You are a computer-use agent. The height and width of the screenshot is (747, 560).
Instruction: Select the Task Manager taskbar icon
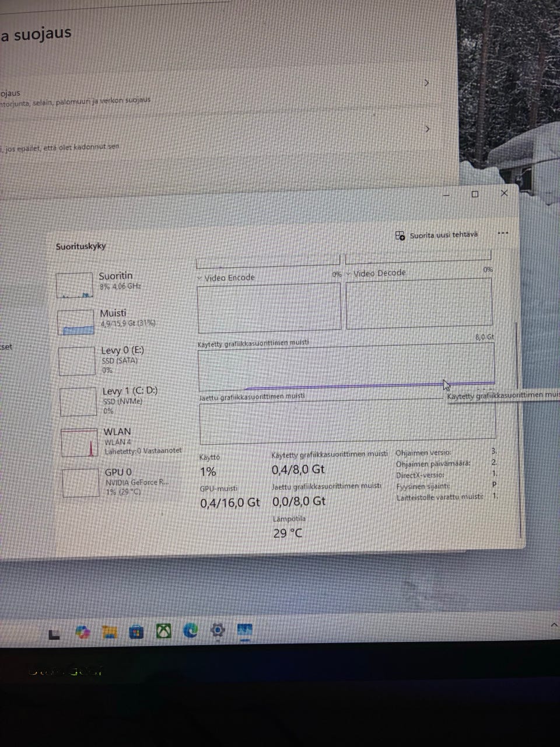244,630
